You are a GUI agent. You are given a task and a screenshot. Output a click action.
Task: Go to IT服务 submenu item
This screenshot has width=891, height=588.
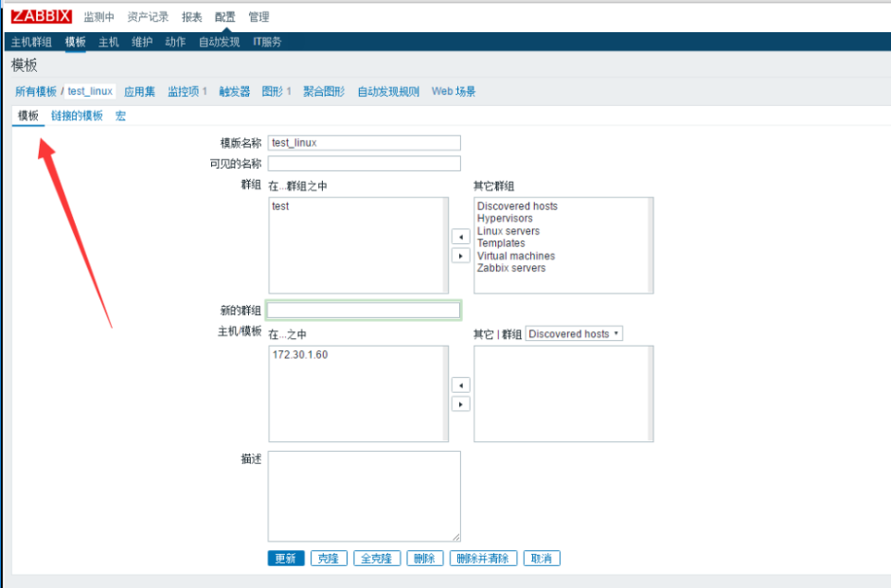pyautogui.click(x=267, y=42)
